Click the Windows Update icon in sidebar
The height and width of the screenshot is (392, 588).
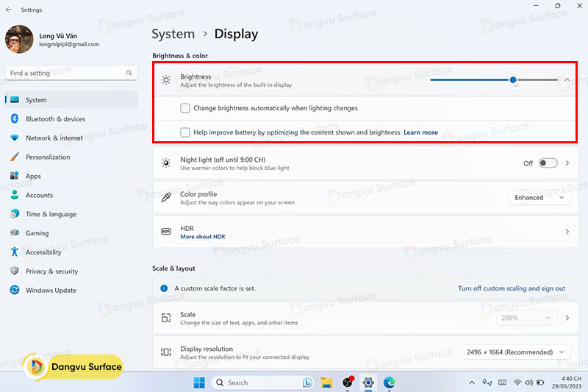(x=14, y=291)
